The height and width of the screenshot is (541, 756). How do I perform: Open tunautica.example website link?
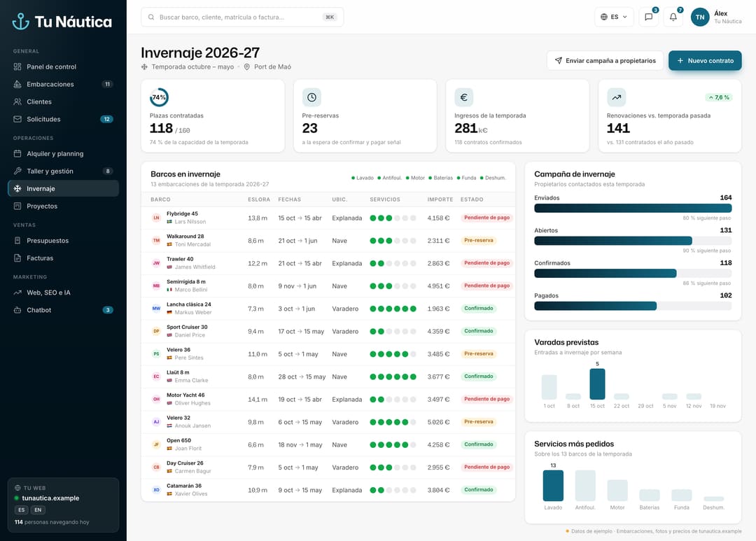pyautogui.click(x=50, y=498)
